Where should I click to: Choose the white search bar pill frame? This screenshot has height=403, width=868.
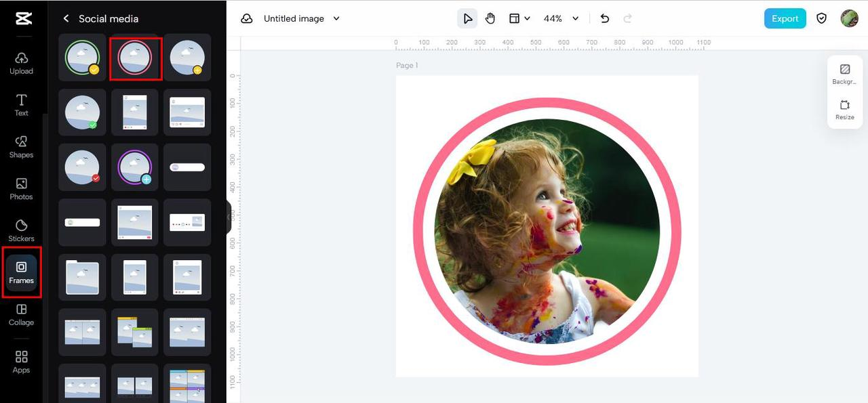click(x=187, y=167)
